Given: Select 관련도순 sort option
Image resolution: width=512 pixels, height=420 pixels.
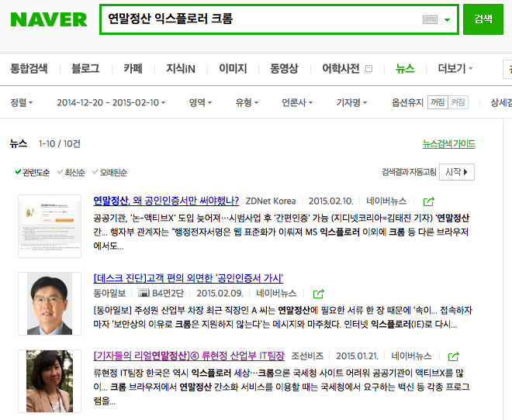Looking at the screenshot, I should click(33, 172).
